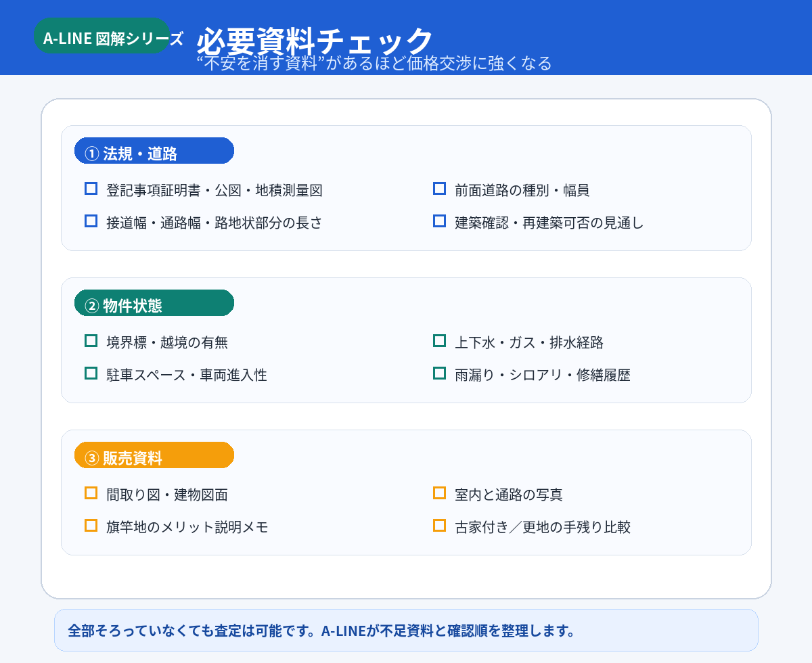This screenshot has height=663, width=812.
Task: Tick the 接道幅・通路幅・路地状部分の長さ checkbox
Action: [91, 221]
